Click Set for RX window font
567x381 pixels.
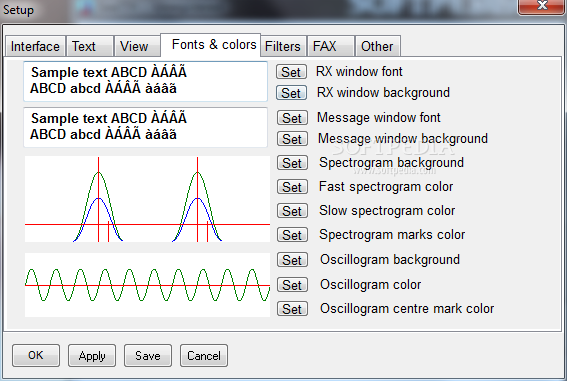[291, 72]
